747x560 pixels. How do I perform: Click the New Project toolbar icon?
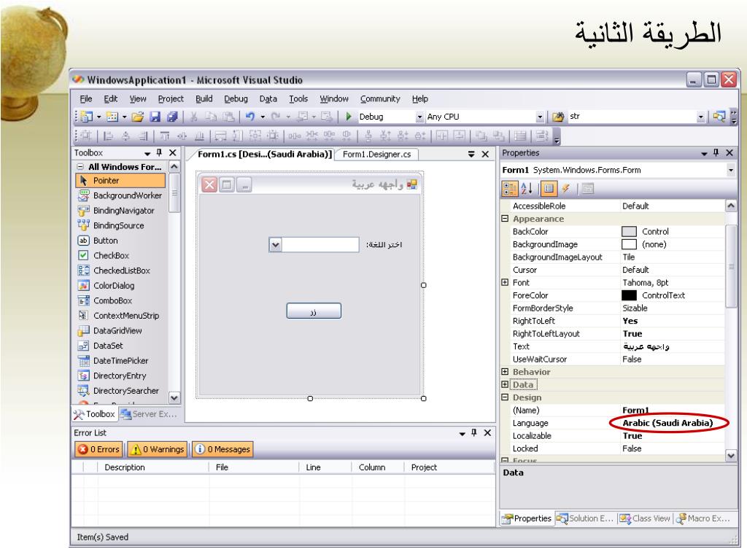click(87, 117)
